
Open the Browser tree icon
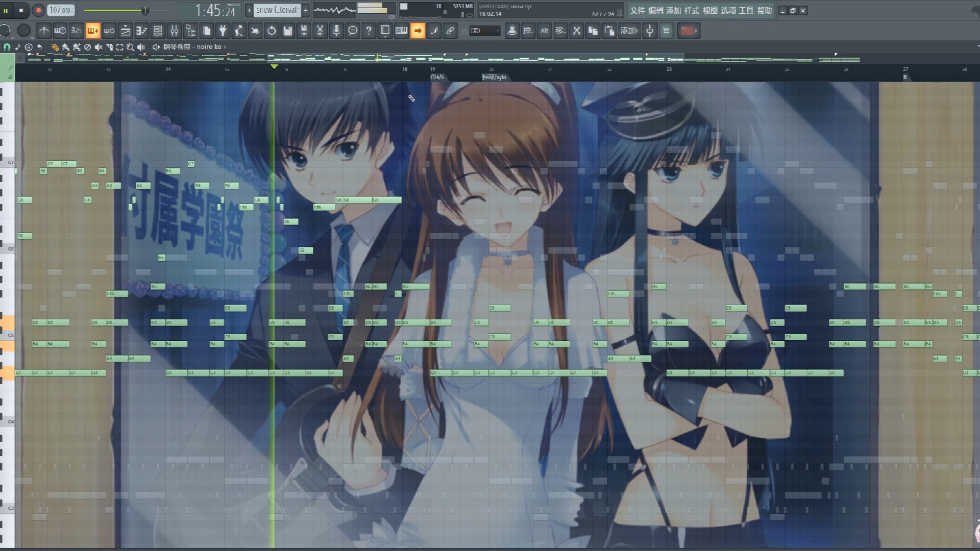coord(190,31)
